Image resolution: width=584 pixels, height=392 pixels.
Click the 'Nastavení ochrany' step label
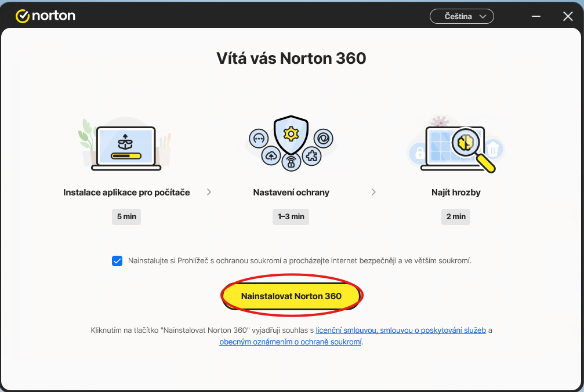pos(291,193)
